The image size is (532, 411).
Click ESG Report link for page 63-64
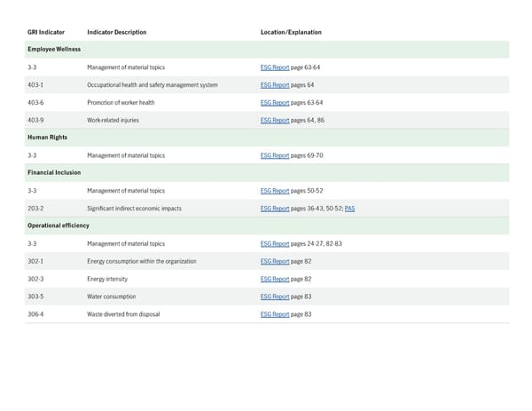tap(275, 67)
